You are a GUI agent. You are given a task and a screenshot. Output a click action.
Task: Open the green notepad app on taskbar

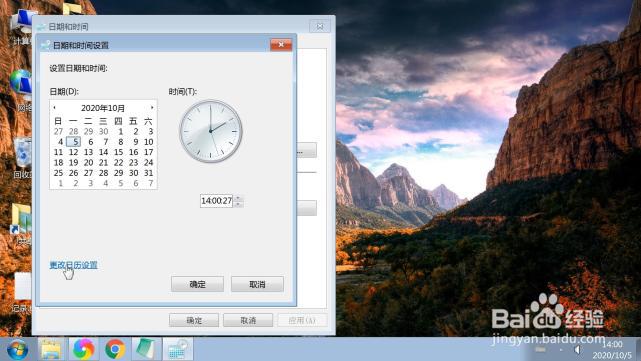pyautogui.click(x=146, y=349)
